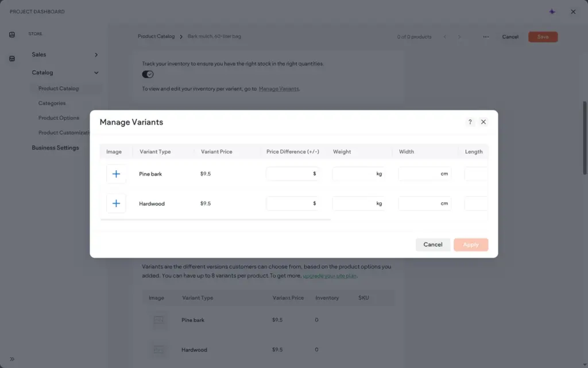Focus Width field for Hardwood
This screenshot has height=368, width=588.
[x=424, y=204]
